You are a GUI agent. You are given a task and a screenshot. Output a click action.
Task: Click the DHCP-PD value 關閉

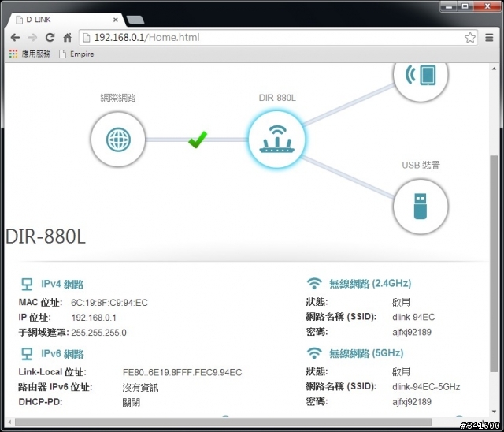pyautogui.click(x=132, y=402)
